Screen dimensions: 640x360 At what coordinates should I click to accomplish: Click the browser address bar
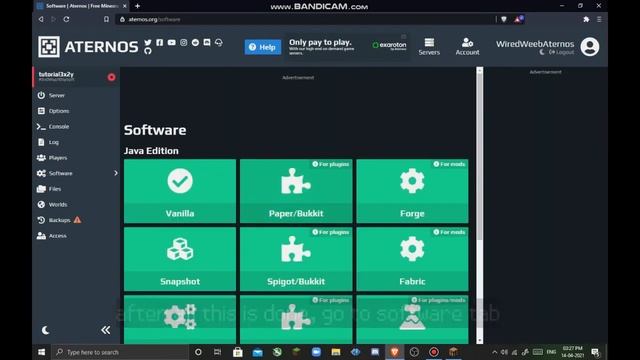point(304,19)
